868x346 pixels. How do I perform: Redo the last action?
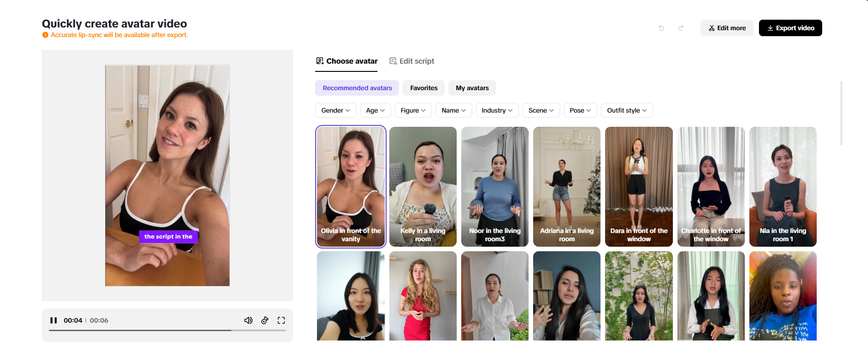pyautogui.click(x=681, y=28)
